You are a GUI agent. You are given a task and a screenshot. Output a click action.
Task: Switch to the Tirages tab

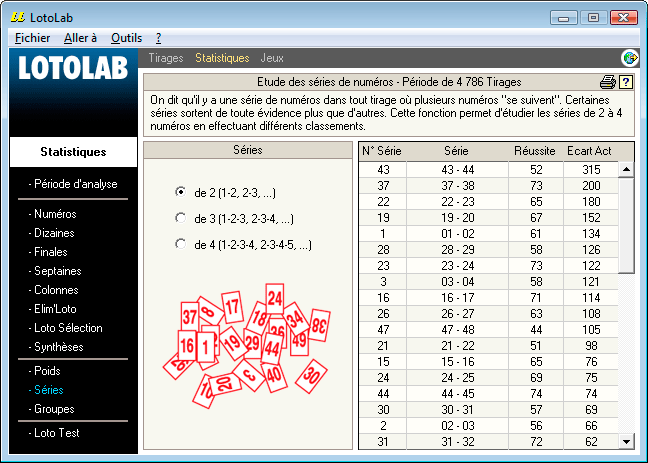pos(165,58)
